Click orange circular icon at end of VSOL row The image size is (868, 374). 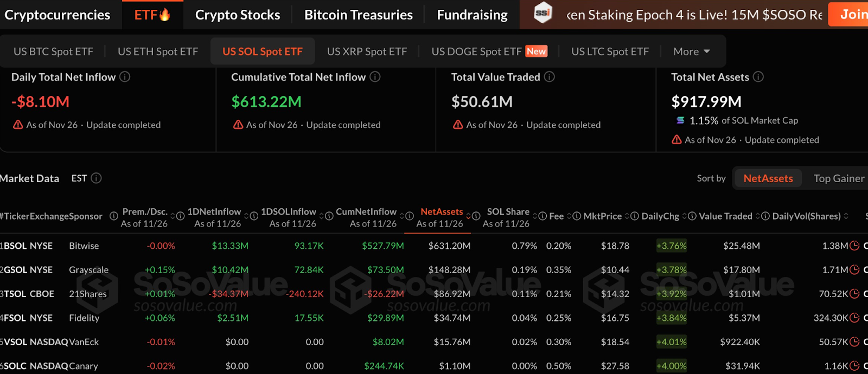point(854,342)
